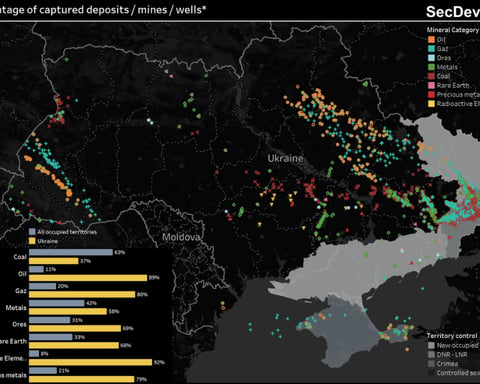Click the pink Rare Earth legend swatch
Screen dimensions: 480x384
[431, 85]
